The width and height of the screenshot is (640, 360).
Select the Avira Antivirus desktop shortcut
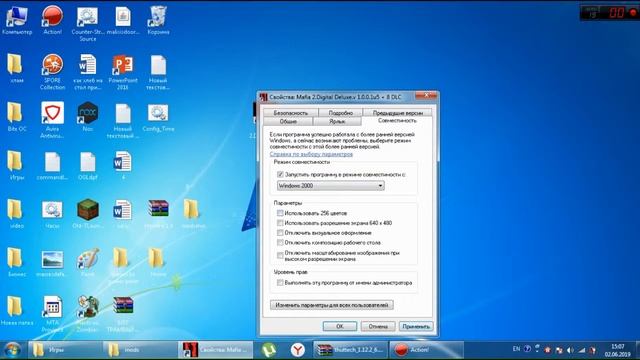pyautogui.click(x=52, y=120)
